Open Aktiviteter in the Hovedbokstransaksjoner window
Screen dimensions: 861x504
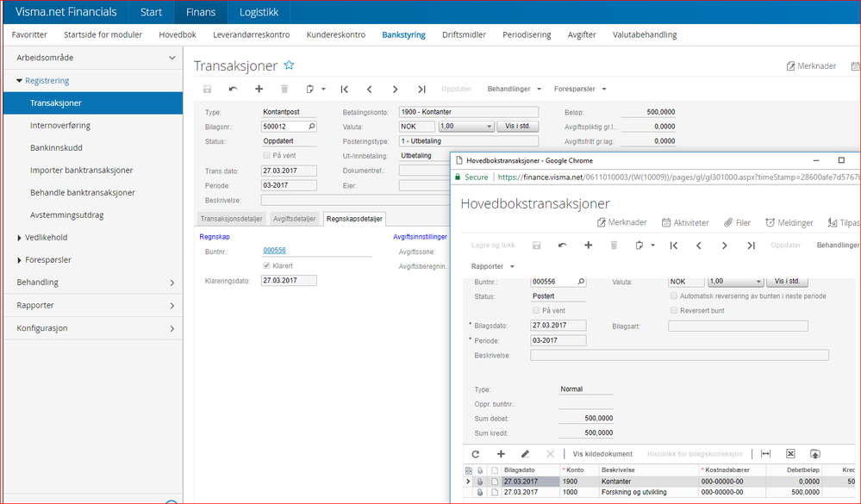684,222
